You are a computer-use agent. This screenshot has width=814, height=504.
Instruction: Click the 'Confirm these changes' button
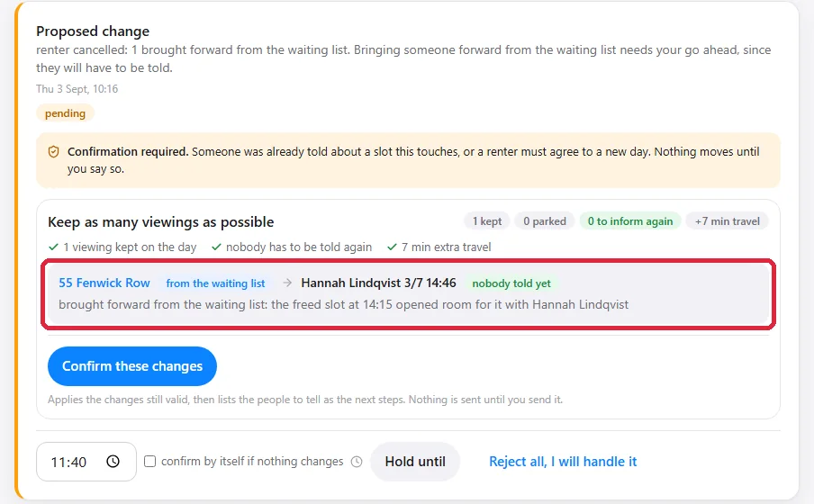pos(132,366)
